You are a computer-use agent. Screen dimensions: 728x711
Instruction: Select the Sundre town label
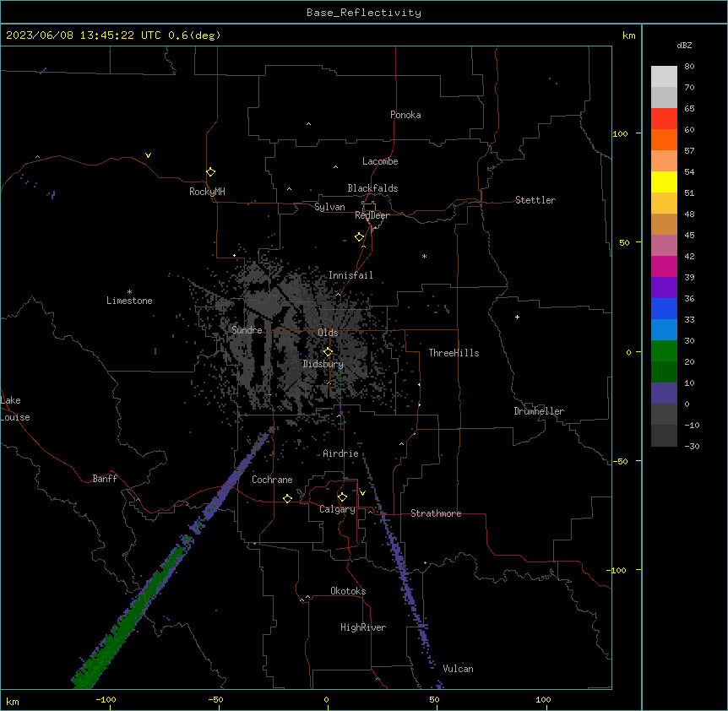click(247, 330)
